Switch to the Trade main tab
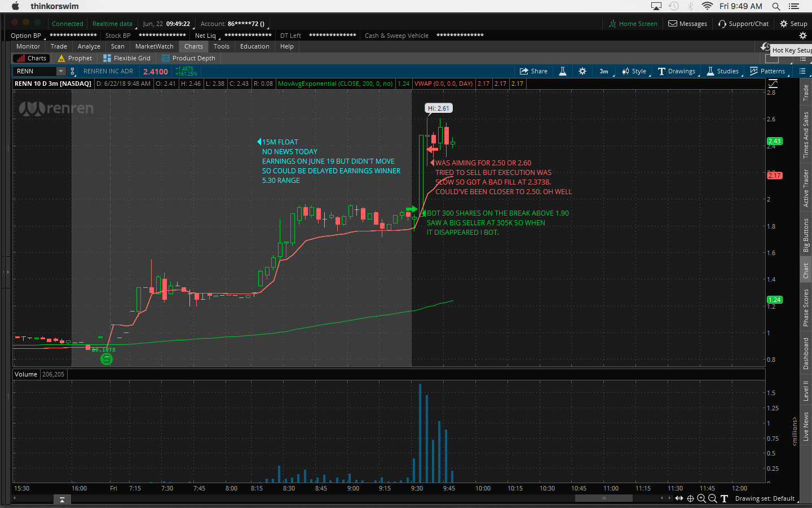The image size is (812, 508). click(59, 46)
